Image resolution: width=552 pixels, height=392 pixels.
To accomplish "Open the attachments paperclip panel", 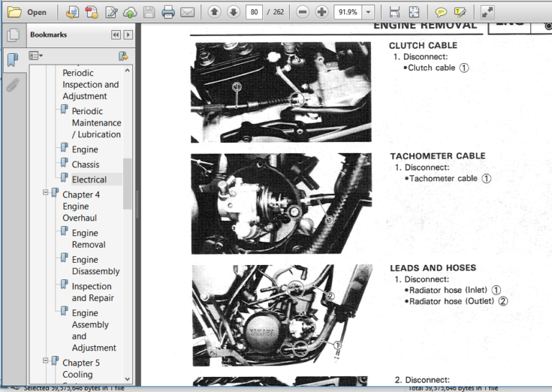I will [13, 85].
